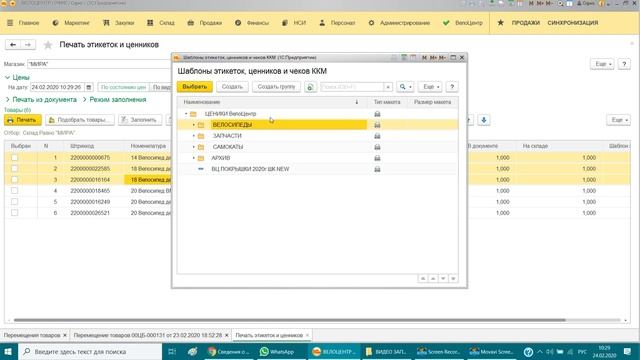Click the help question mark in templates dialog
The image size is (640, 360).
pyautogui.click(x=452, y=87)
